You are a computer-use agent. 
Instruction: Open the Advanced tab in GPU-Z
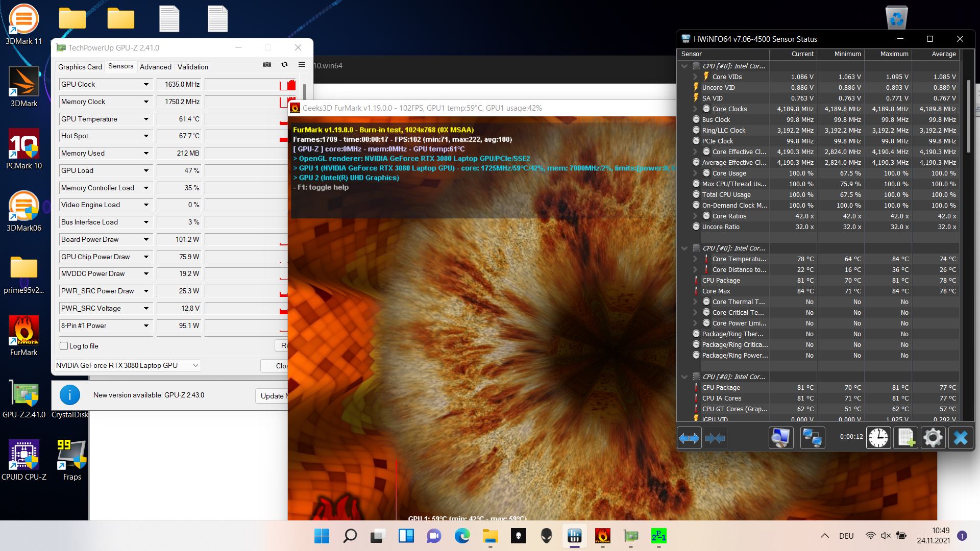155,67
